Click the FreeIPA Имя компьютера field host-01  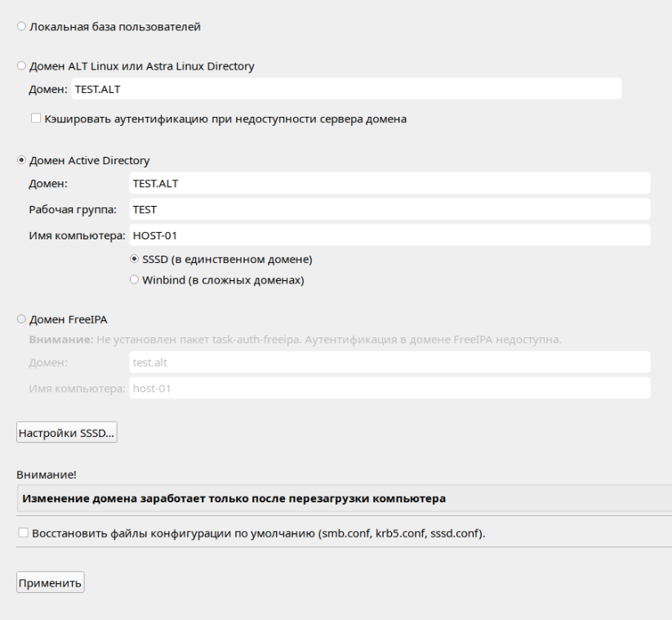(x=390, y=388)
